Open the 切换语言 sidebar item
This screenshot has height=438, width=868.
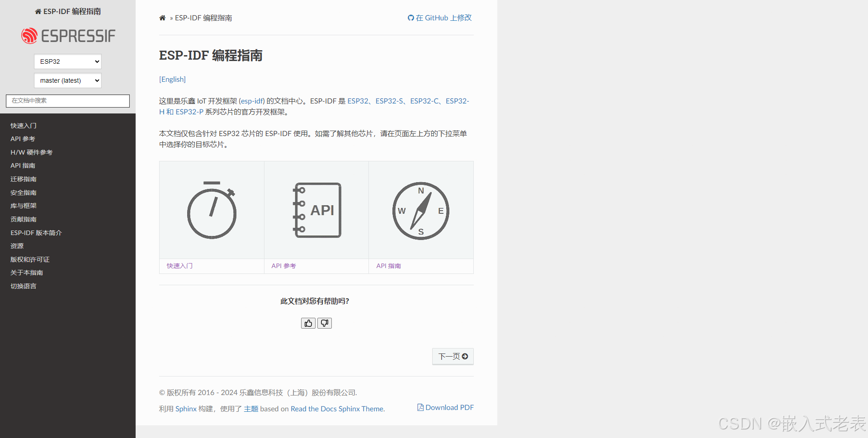coord(24,286)
